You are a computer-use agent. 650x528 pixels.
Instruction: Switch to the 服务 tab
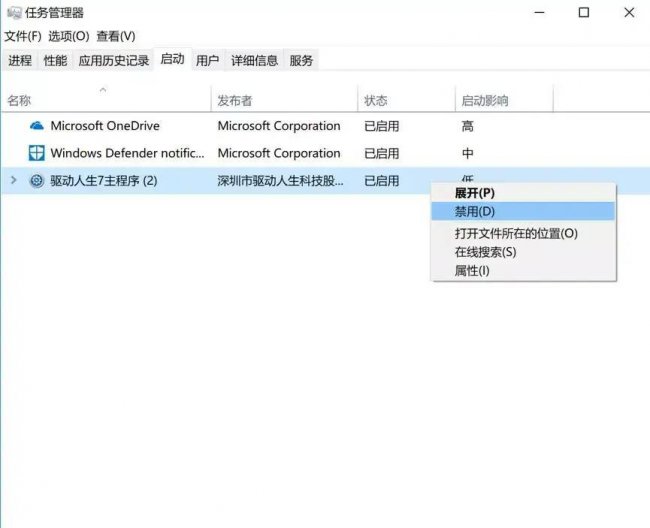(301, 61)
